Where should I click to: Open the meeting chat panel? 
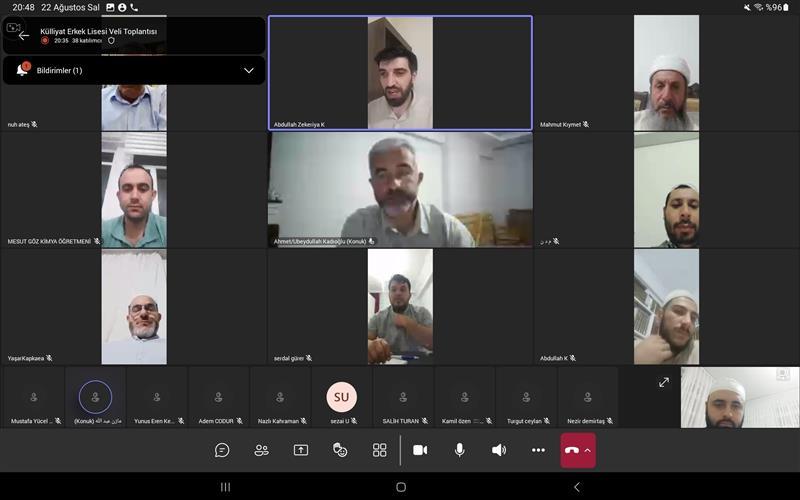222,450
